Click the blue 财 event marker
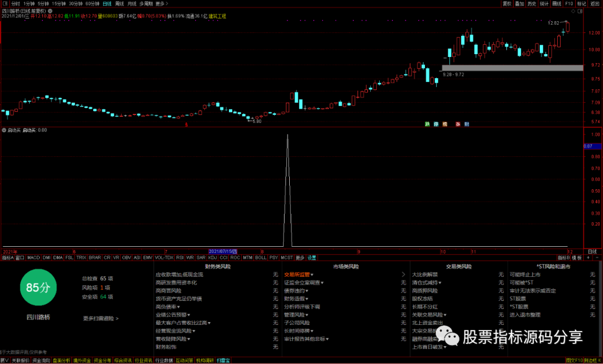 [x=466, y=124]
